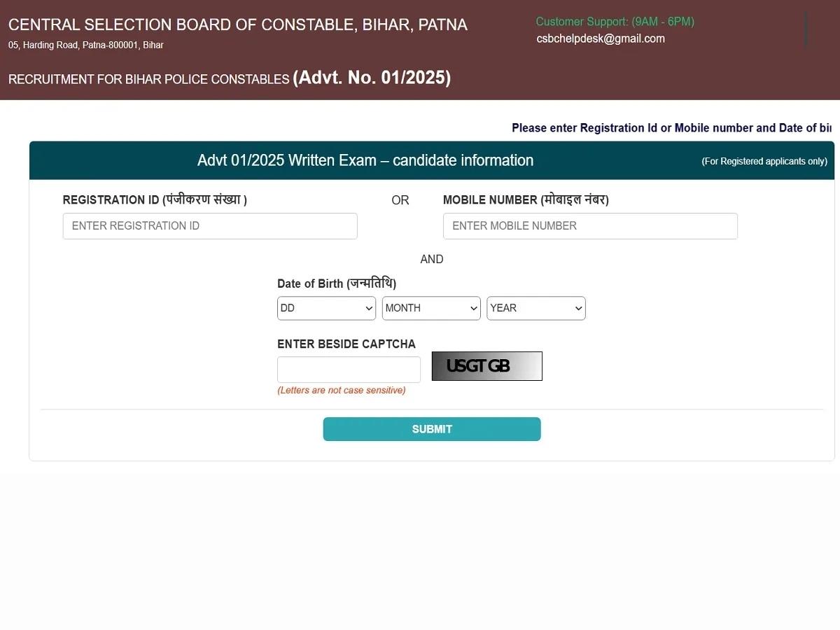The height and width of the screenshot is (630, 840).
Task: Focus the Enter Mobile Number text box
Action: point(590,226)
